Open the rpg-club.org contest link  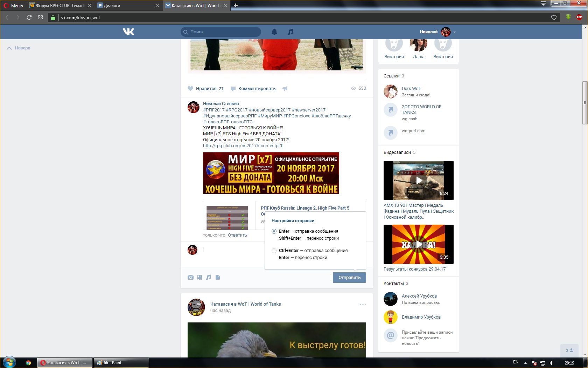click(243, 146)
